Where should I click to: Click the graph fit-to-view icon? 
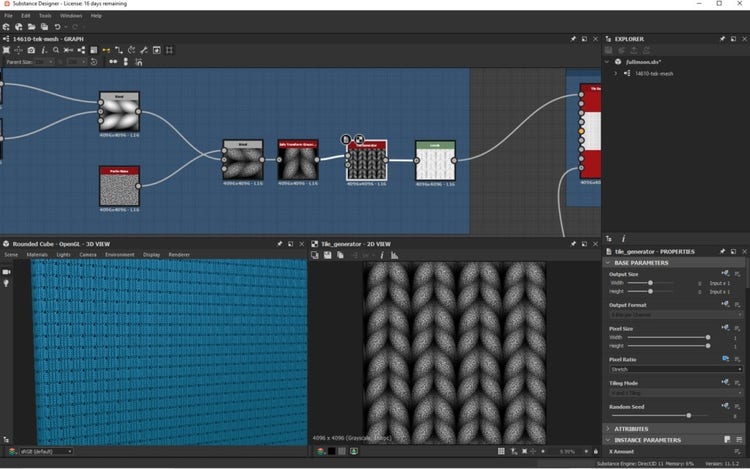click(6, 50)
